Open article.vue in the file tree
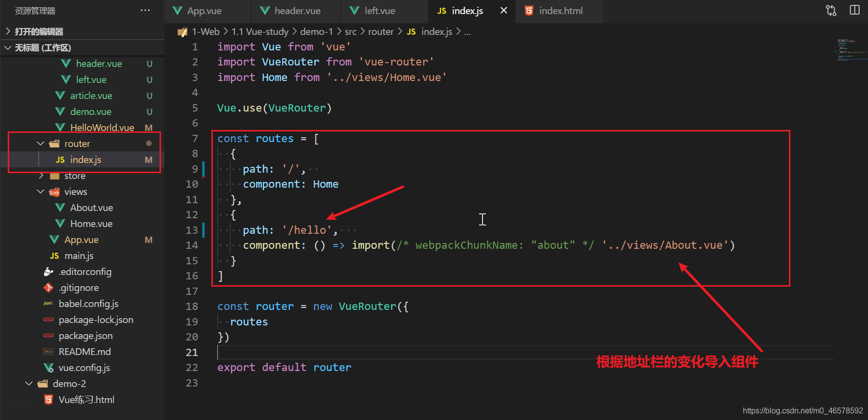Image resolution: width=868 pixels, height=420 pixels. click(x=91, y=96)
